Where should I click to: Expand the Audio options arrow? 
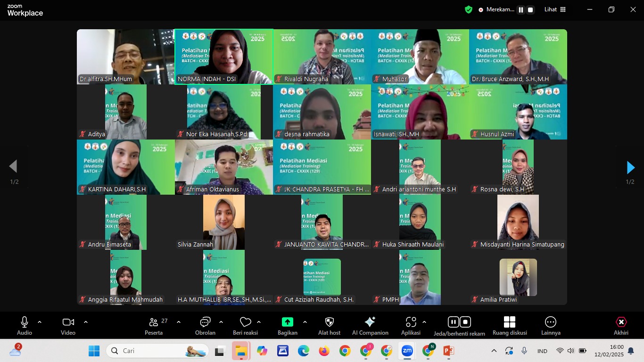(40, 322)
